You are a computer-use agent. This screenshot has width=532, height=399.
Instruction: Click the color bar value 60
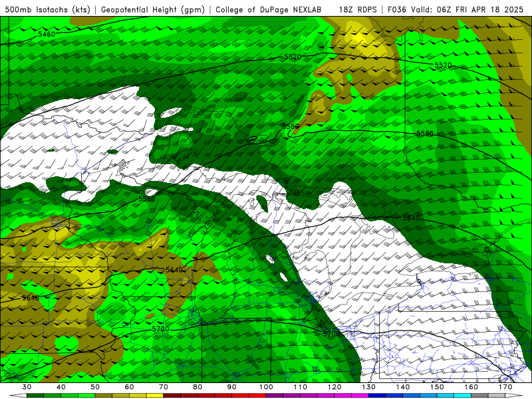point(129,387)
